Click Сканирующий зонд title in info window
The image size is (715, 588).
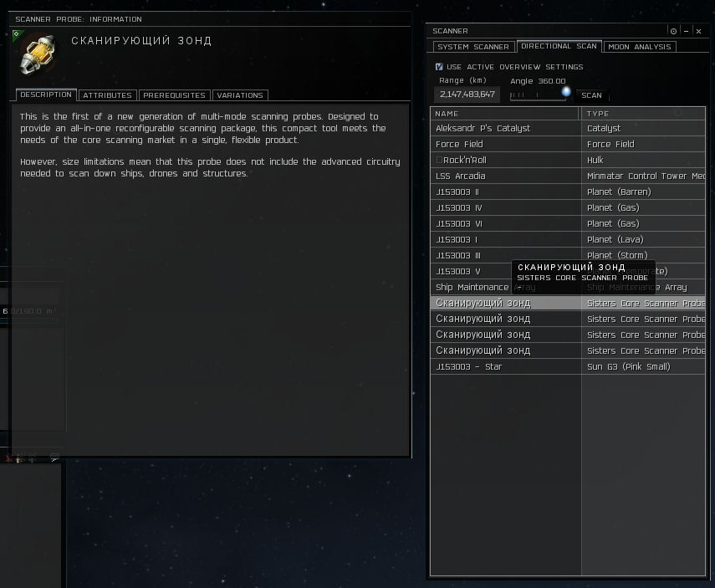pyautogui.click(x=141, y=41)
